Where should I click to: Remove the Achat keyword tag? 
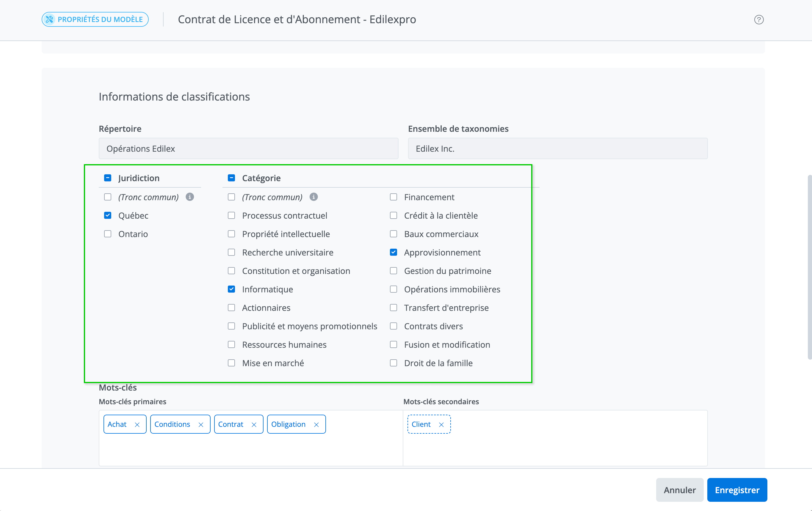pyautogui.click(x=137, y=425)
